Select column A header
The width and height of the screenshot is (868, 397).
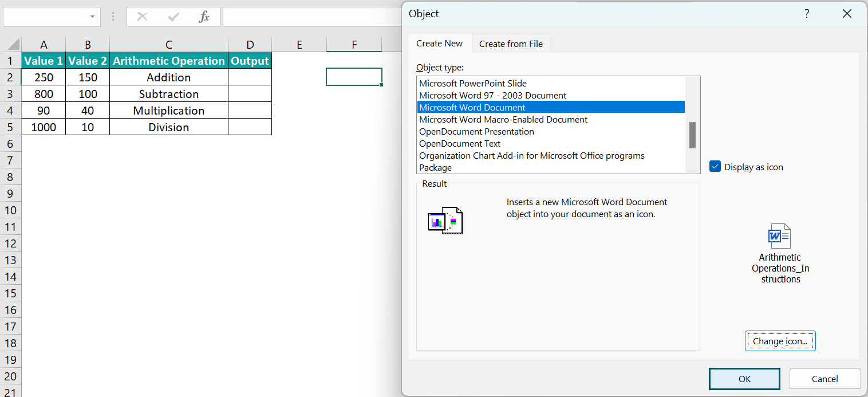pos(44,45)
